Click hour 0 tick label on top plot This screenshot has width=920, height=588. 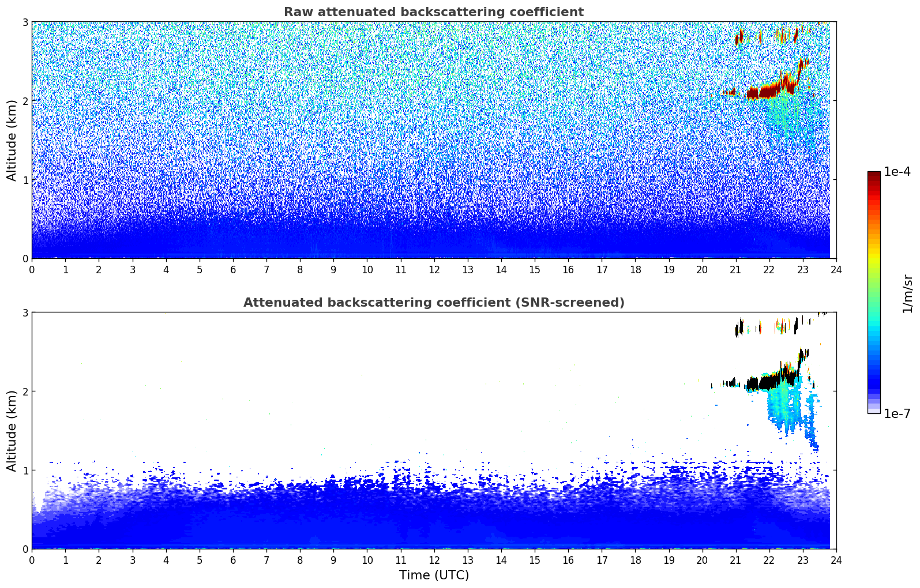pos(32,270)
